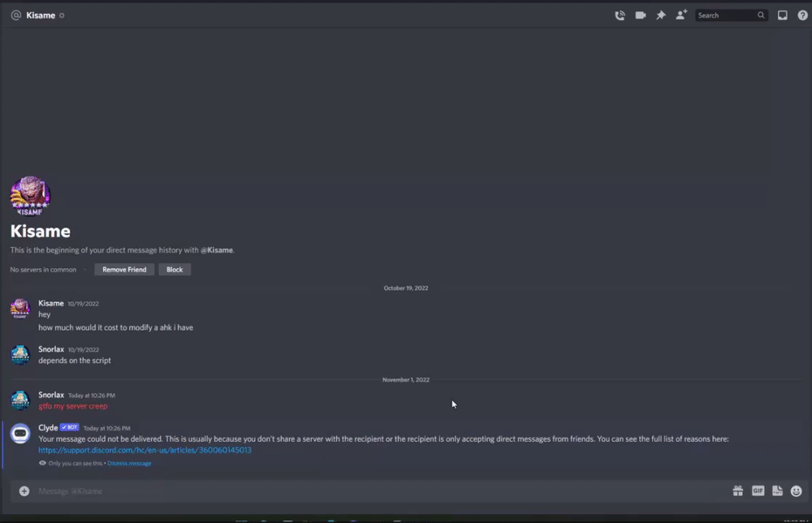This screenshot has width=812, height=523.
Task: Click the Remove Friend button
Action: point(124,270)
